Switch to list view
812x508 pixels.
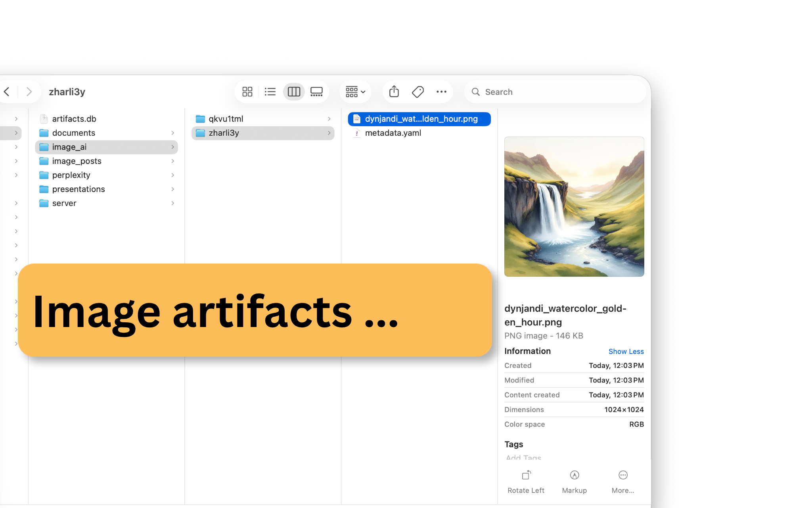tap(270, 92)
